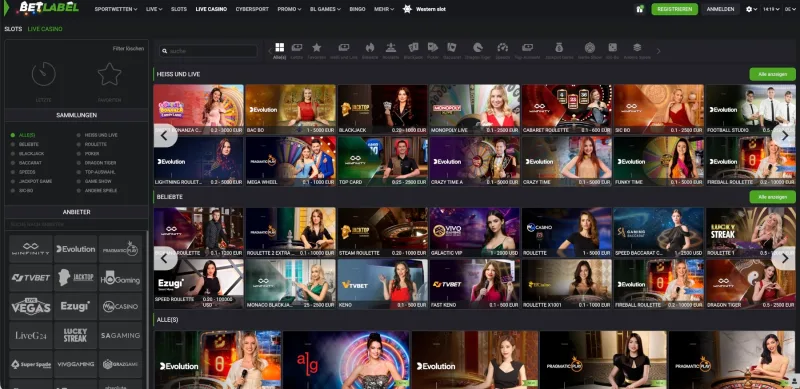Open the Live Casino menu item in top navigation
Viewport: 800px width, 389px height.
point(211,9)
